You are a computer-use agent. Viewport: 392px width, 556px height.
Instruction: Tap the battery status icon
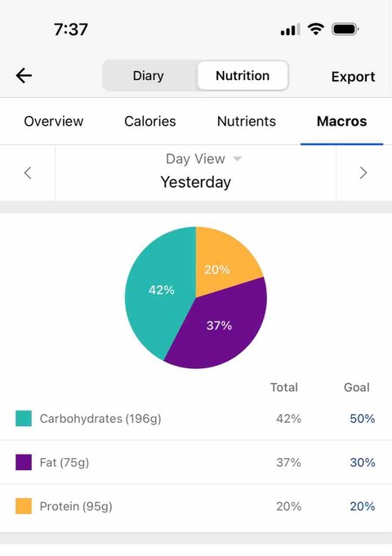coord(345,29)
